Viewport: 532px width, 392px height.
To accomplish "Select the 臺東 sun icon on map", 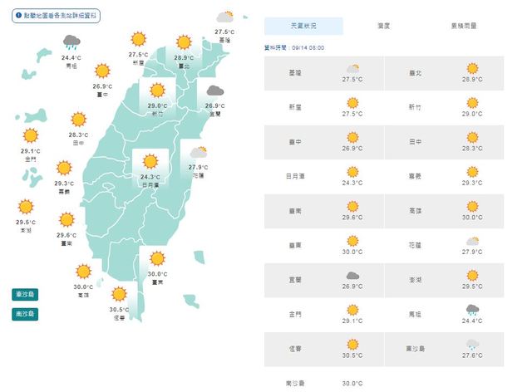I will (x=155, y=259).
